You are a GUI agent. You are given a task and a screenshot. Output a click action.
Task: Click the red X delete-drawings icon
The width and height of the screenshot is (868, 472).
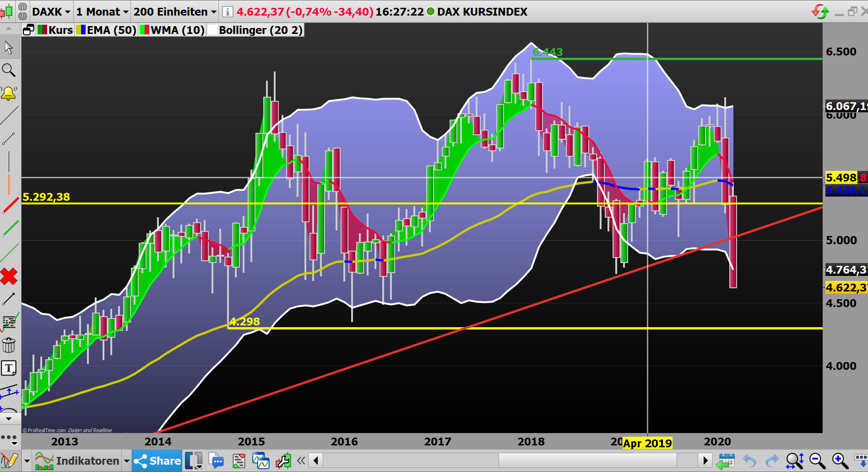[x=9, y=277]
